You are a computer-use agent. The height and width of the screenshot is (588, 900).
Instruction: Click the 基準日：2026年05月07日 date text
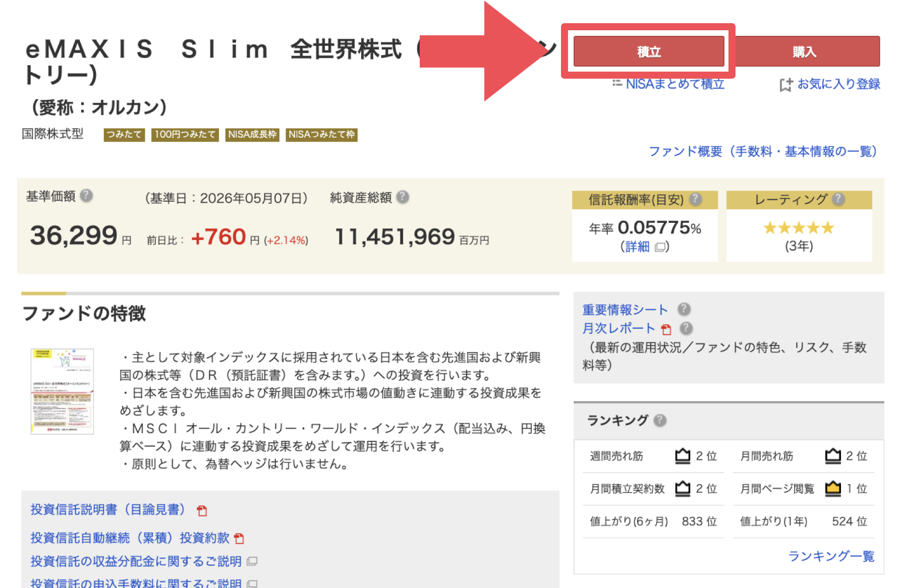(227, 198)
